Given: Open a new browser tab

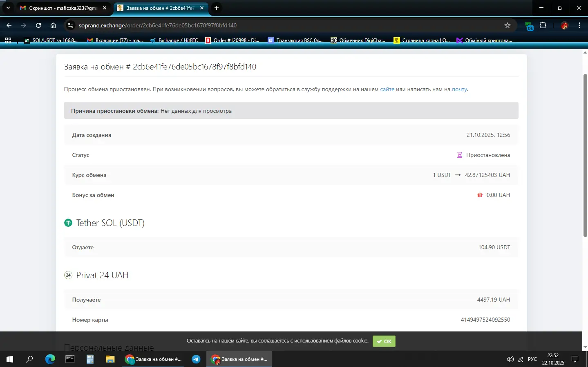Looking at the screenshot, I should 217,8.
